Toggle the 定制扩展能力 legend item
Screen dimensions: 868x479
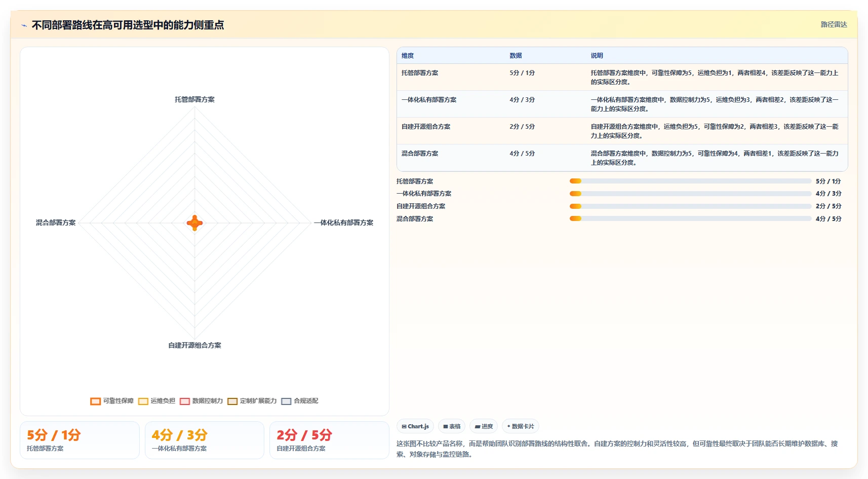pyautogui.click(x=252, y=401)
